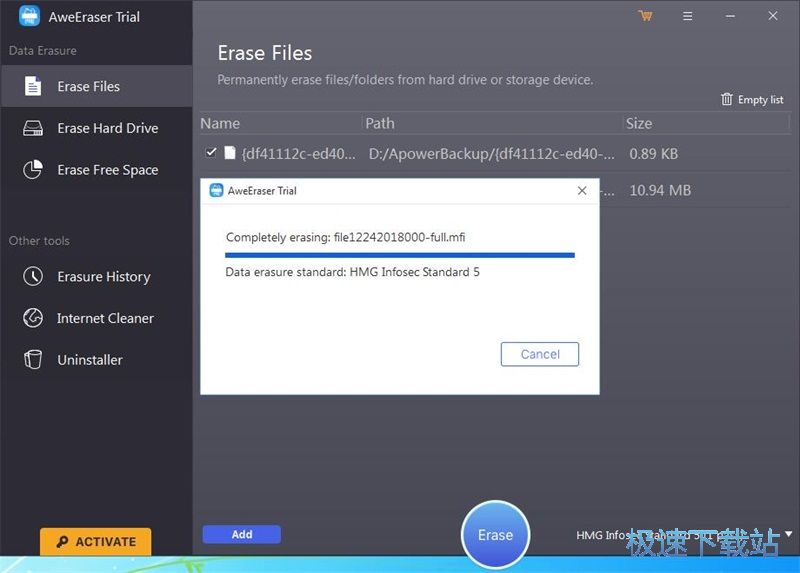
Task: Open Internet Cleaner tool
Action: [96, 318]
